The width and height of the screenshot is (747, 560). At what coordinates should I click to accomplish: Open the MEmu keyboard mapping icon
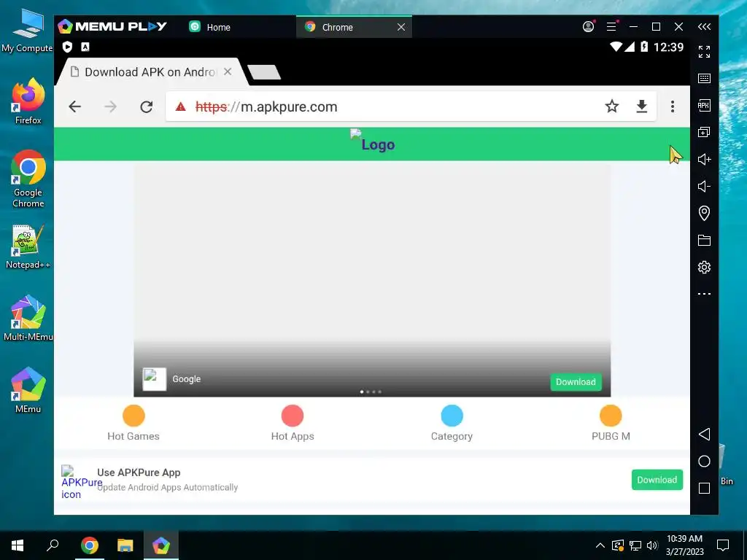pyautogui.click(x=704, y=79)
